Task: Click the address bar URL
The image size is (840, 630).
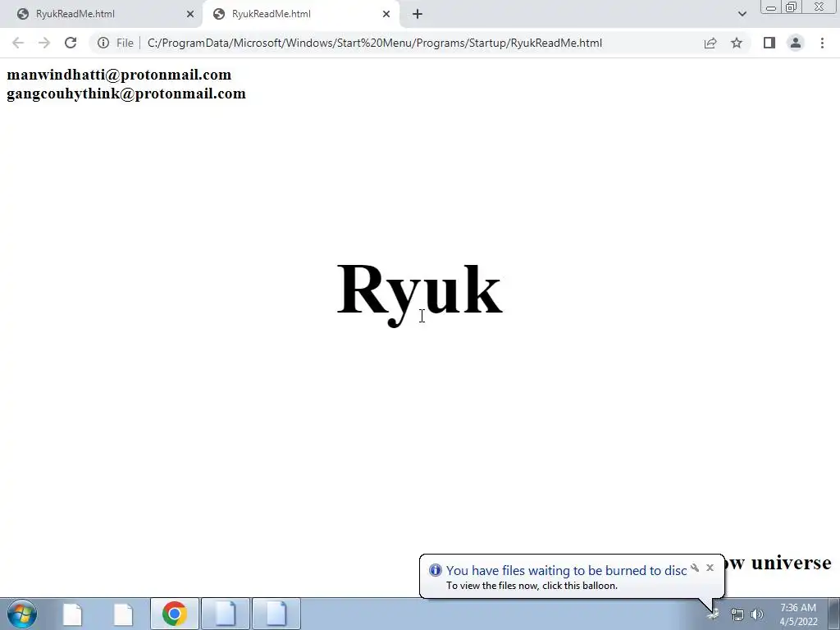Action: point(374,43)
